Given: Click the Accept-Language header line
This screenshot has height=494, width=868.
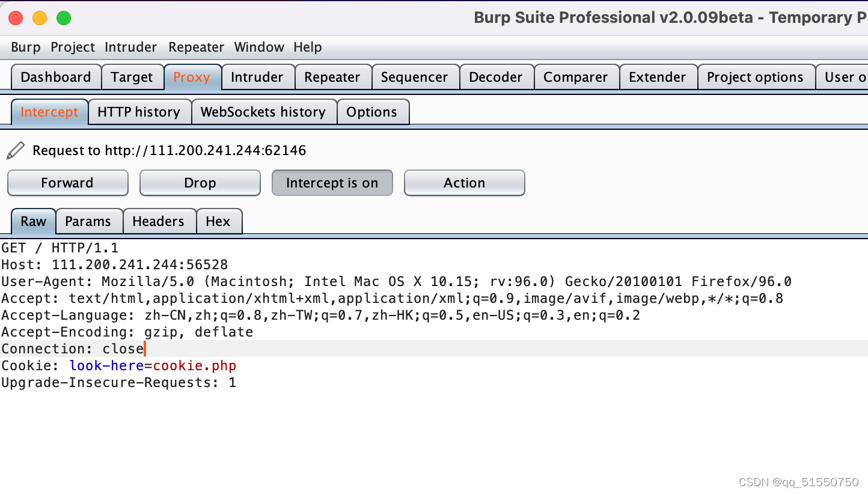Looking at the screenshot, I should click(321, 316).
